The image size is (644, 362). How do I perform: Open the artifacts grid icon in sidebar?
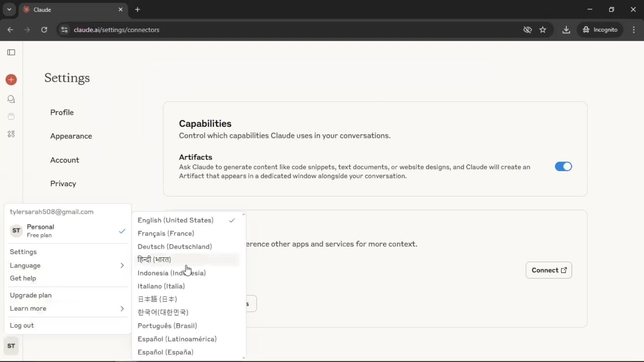(11, 134)
